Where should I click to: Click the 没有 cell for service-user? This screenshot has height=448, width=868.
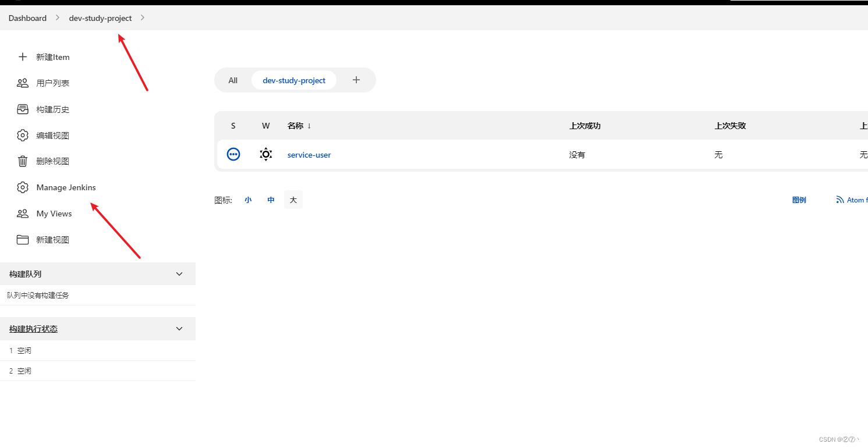point(578,155)
